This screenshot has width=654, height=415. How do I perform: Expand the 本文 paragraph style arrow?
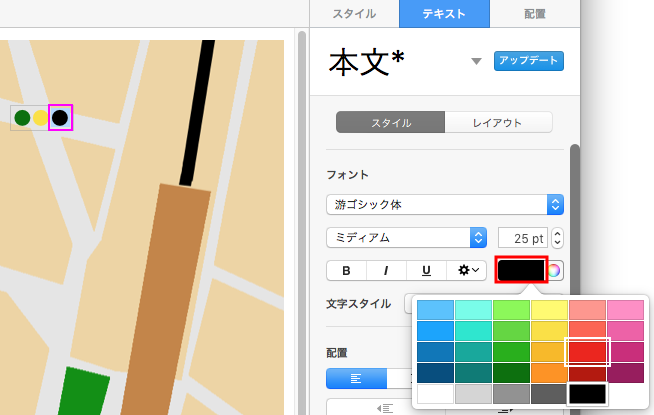point(476,62)
